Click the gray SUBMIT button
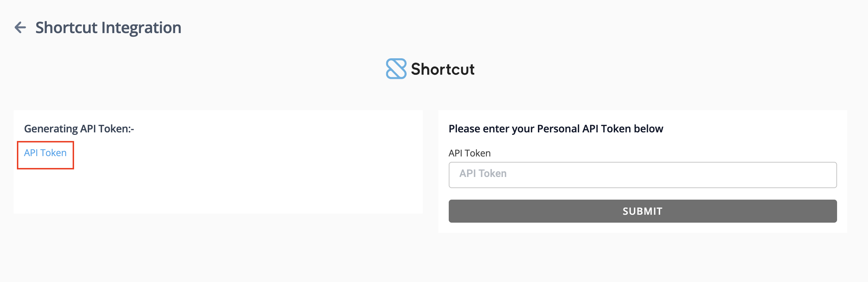 tap(643, 211)
